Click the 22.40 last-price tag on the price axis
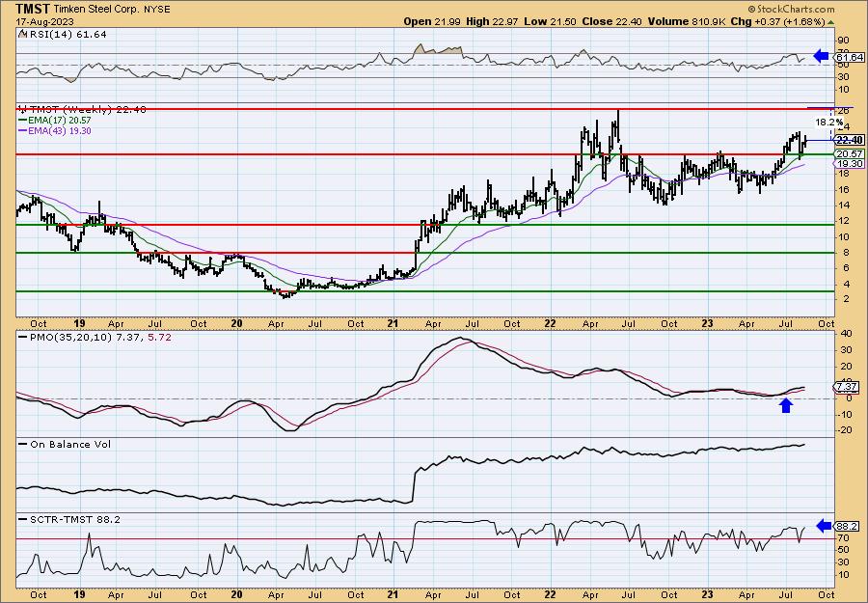 pos(850,140)
